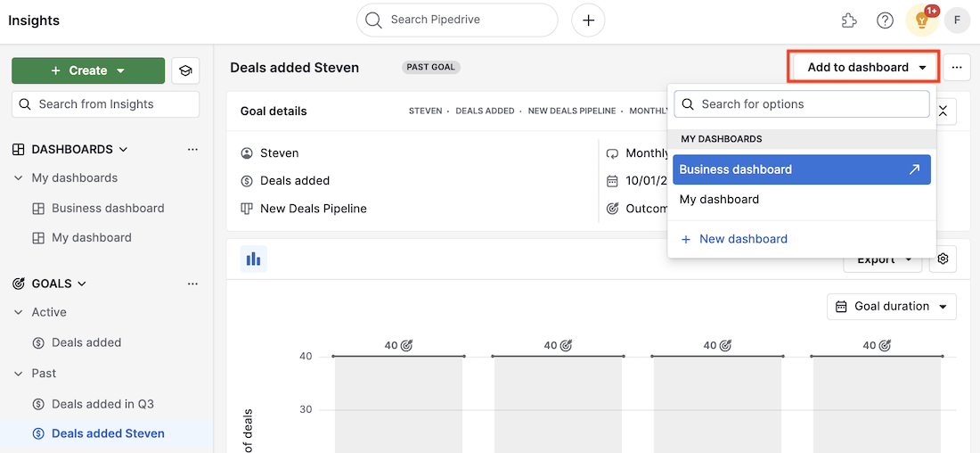Click the goals target icon beside GOALS
Viewport: 980px width, 453px height.
tap(19, 284)
